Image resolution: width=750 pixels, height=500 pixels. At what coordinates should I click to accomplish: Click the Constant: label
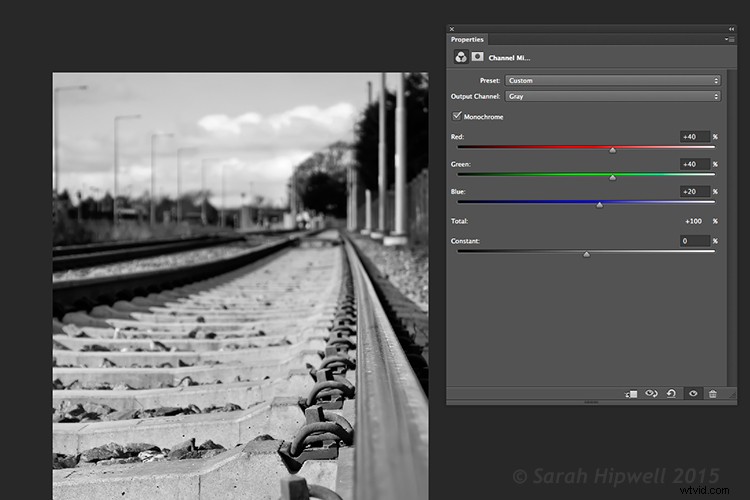pos(465,241)
